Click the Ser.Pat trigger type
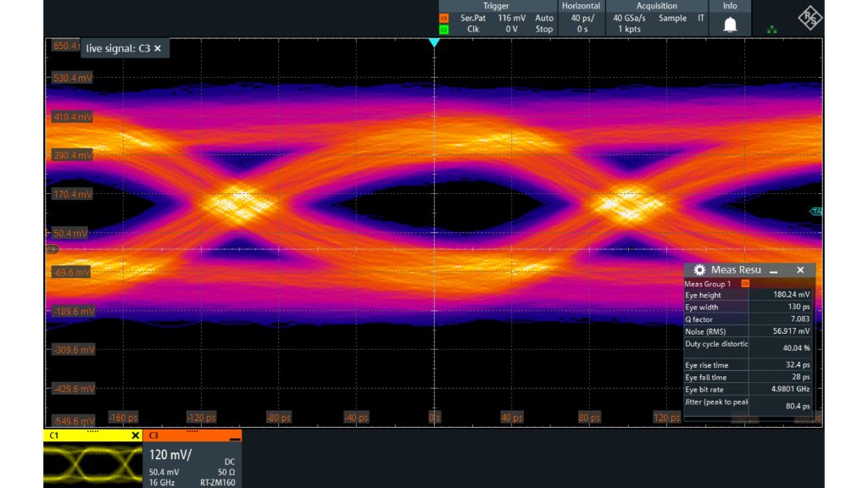The image size is (868, 488). 473,19
